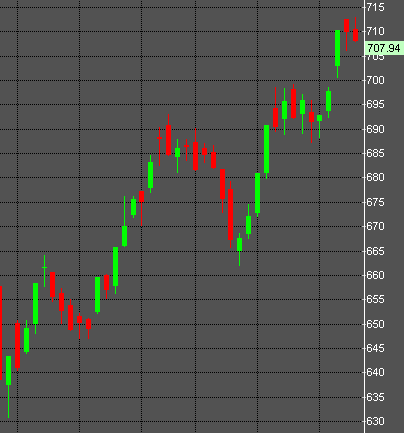
Task: Select the partial red candle at left edge
Action: point(1,333)
